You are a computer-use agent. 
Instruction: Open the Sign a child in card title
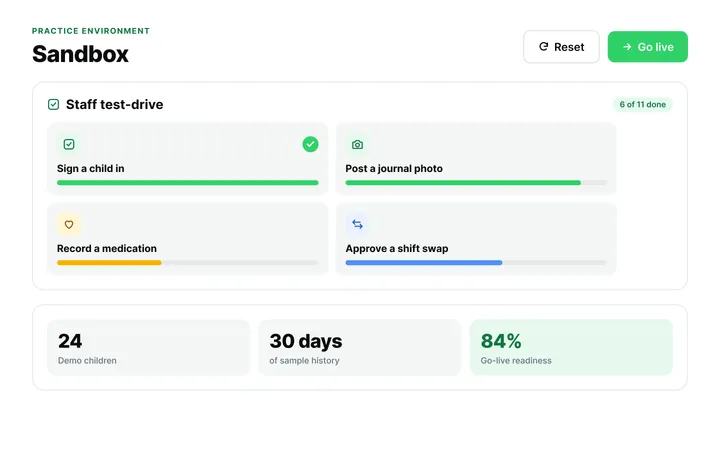coord(90,169)
